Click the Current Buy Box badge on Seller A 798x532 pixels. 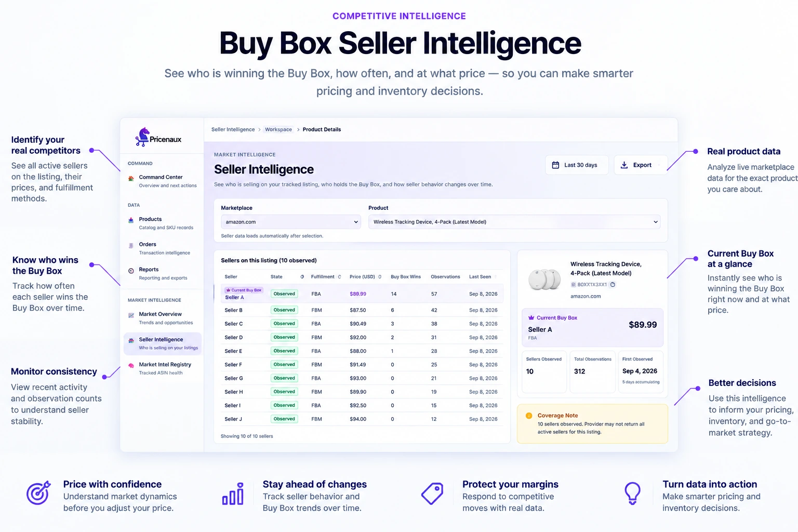click(244, 290)
